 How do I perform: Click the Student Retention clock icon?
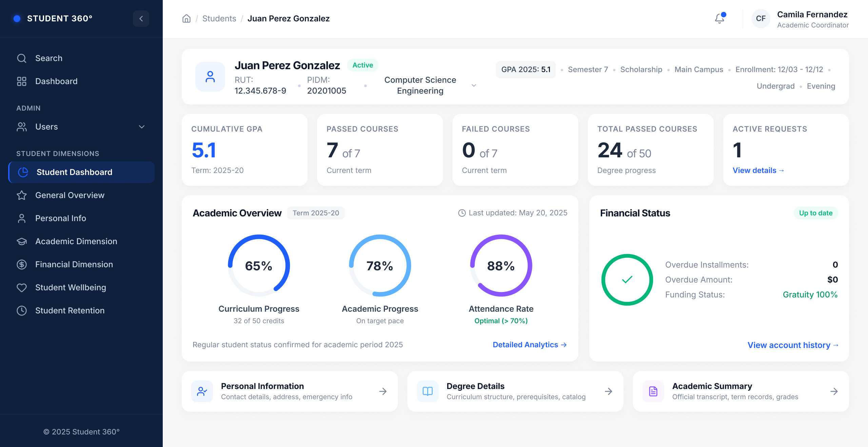(22, 311)
